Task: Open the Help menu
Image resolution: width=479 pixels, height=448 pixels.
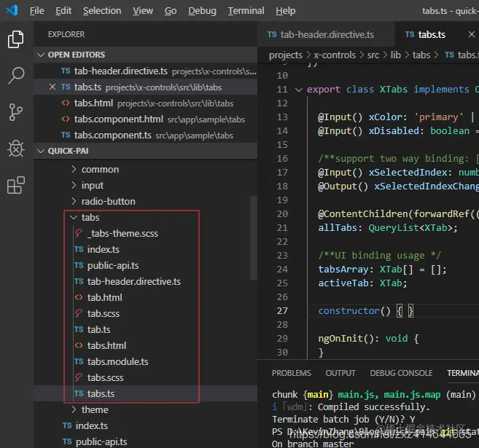Action: click(x=286, y=11)
